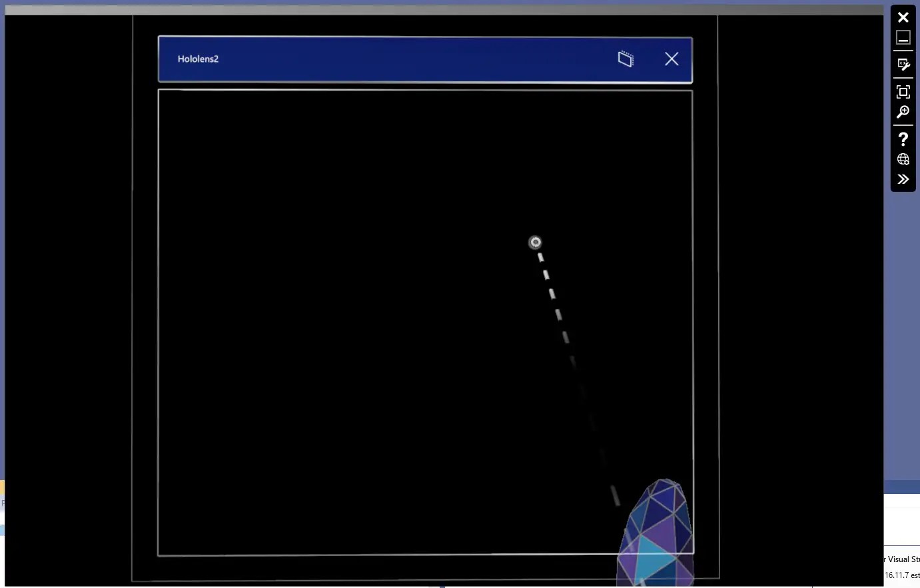This screenshot has width=920, height=588.
Task: Close the Hololens2 app window
Action: [671, 59]
